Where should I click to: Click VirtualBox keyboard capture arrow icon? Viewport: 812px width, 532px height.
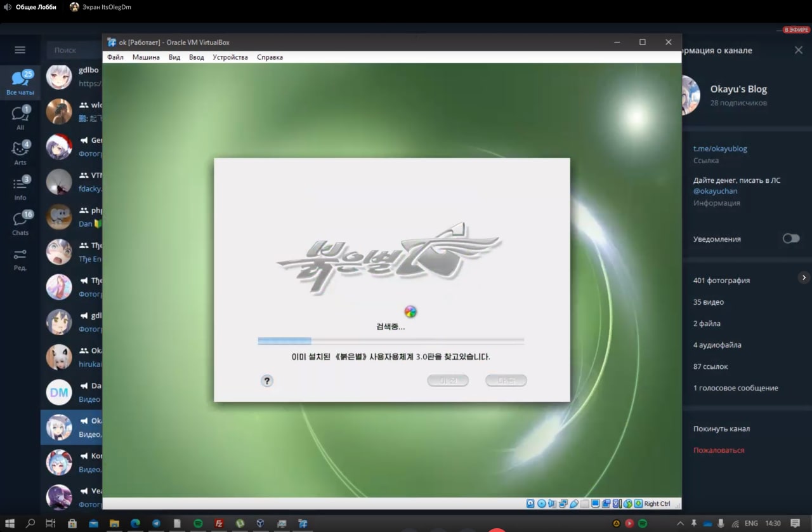click(x=638, y=503)
